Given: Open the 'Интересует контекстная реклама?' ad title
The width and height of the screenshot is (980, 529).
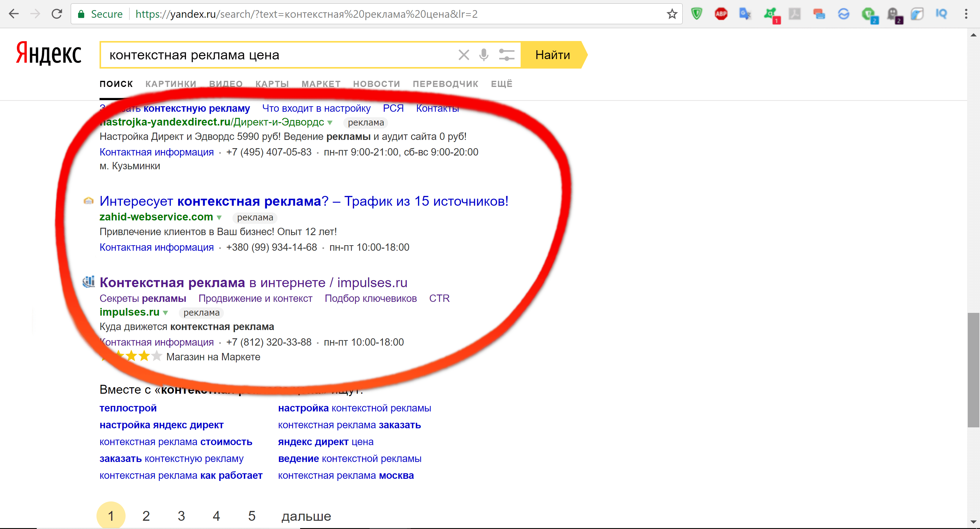Looking at the screenshot, I should click(x=303, y=201).
